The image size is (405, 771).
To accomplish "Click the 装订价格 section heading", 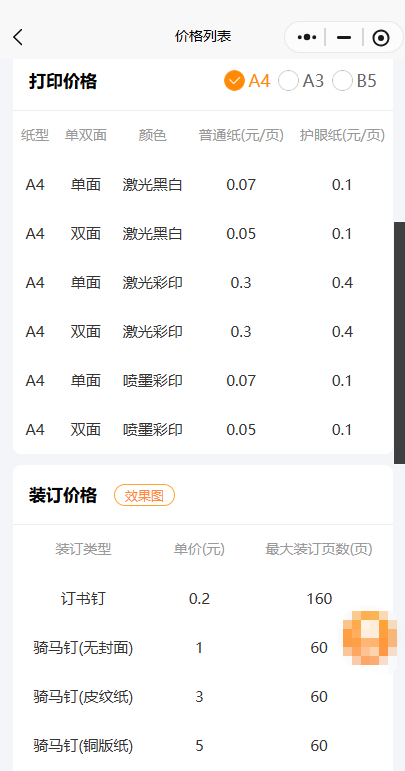I will coord(63,495).
